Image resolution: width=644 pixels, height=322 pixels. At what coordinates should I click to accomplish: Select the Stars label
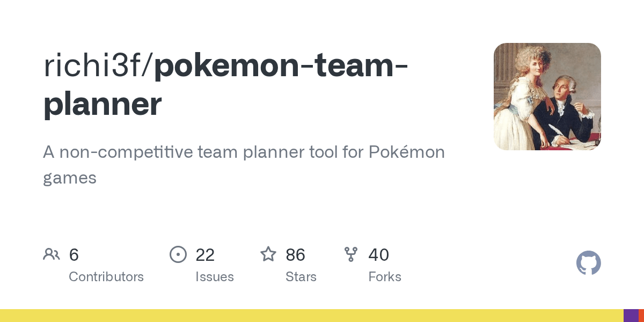coord(301,277)
